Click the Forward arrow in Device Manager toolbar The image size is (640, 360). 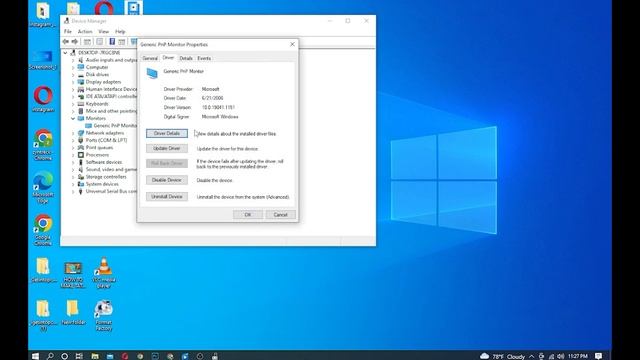click(75, 42)
